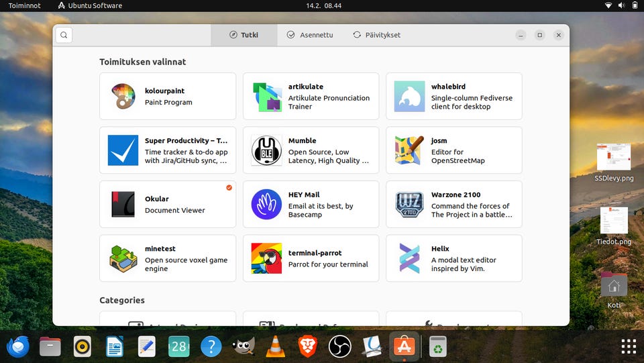Select the josm app name

tap(439, 141)
